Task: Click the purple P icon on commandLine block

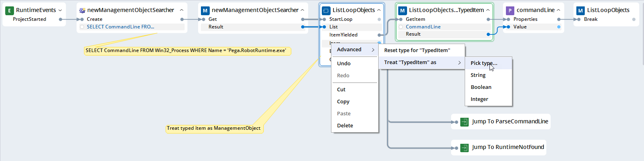Action: (x=510, y=10)
